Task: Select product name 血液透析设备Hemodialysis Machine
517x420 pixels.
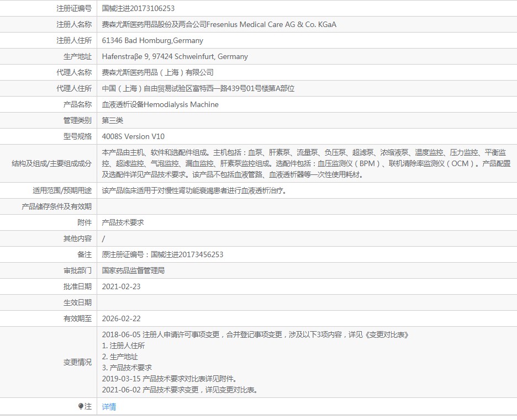Action: pyautogui.click(x=160, y=104)
